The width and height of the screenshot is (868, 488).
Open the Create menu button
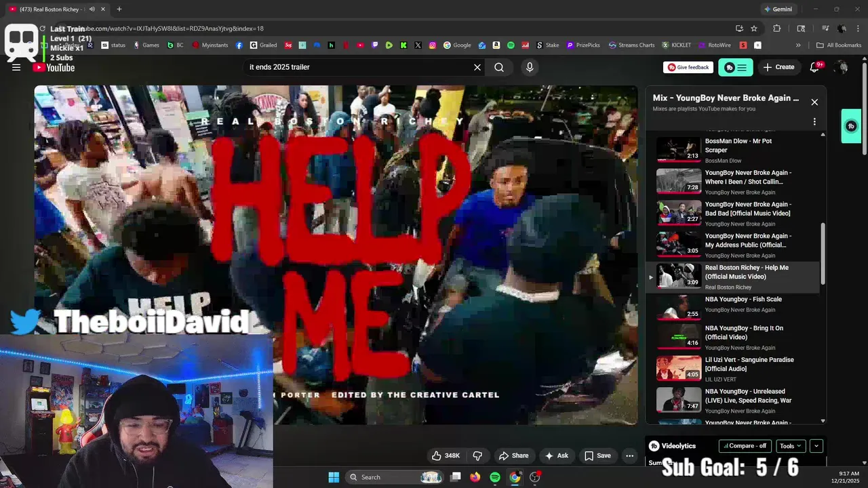coord(778,67)
